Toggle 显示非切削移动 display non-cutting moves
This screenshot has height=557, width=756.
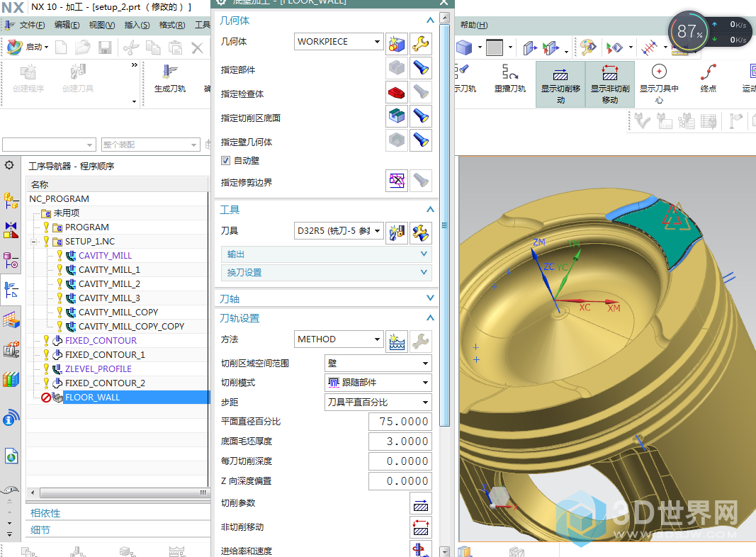[x=610, y=84]
